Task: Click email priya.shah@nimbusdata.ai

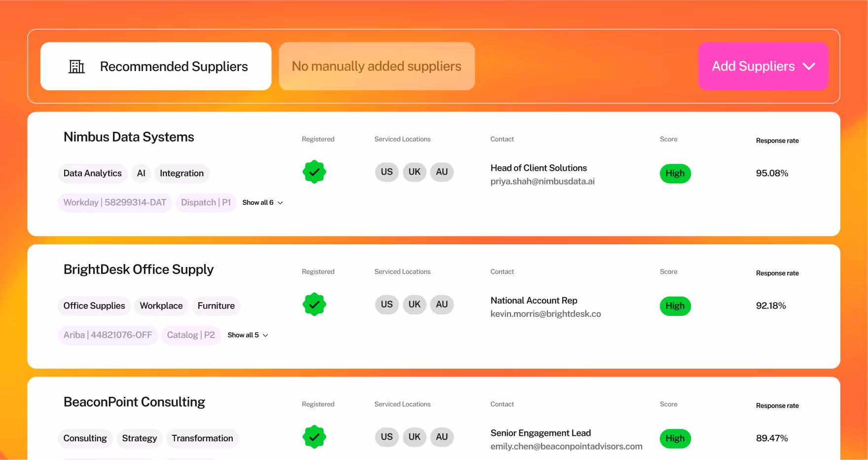Action: click(x=542, y=182)
